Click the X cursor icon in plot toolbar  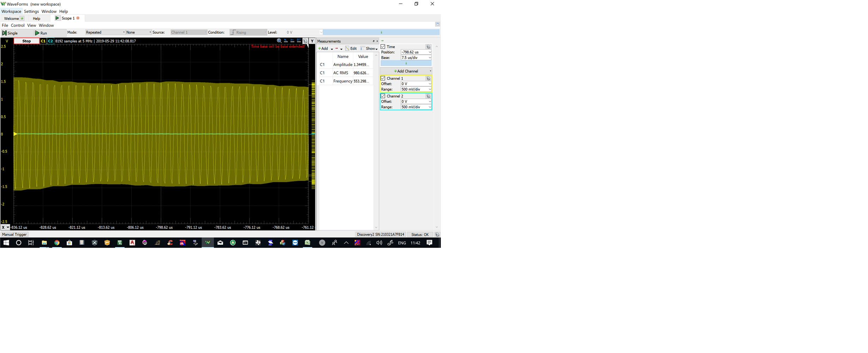[x=293, y=41]
